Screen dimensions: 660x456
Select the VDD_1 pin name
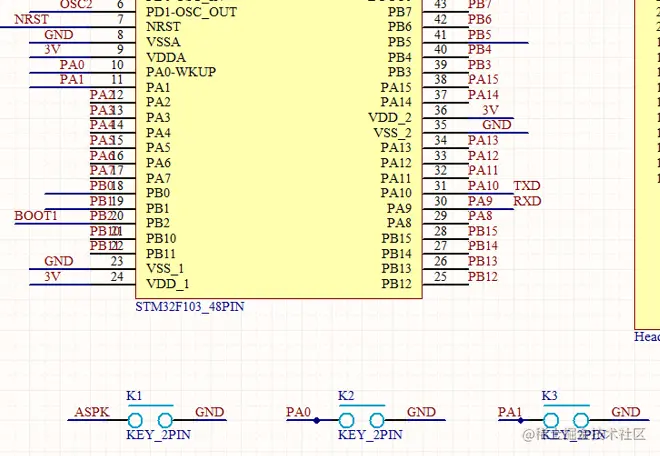[x=168, y=284]
